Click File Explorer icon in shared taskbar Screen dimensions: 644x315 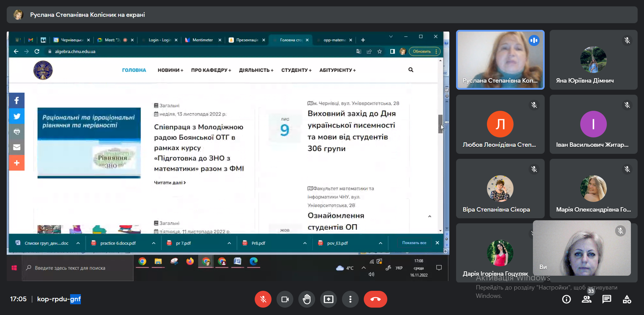point(158,261)
